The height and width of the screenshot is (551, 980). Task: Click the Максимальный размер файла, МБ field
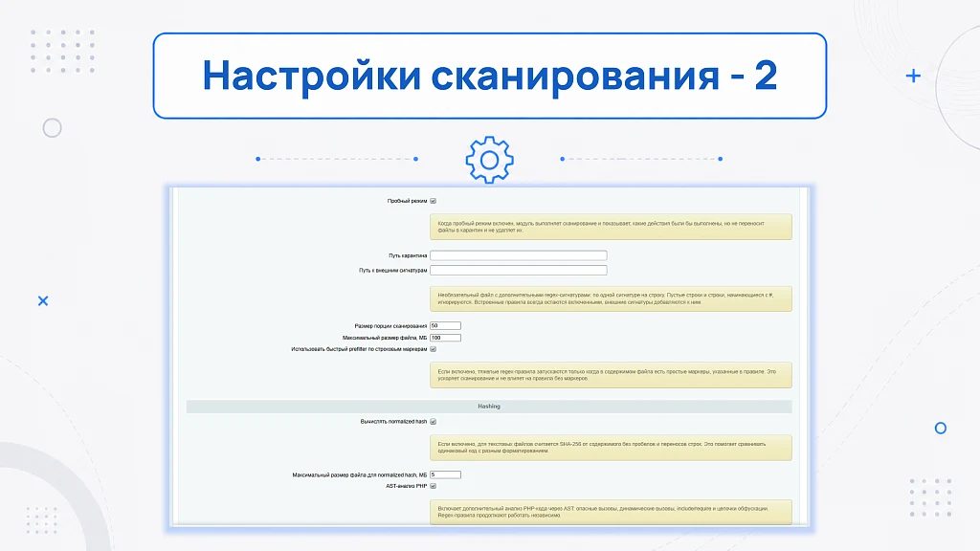445,338
